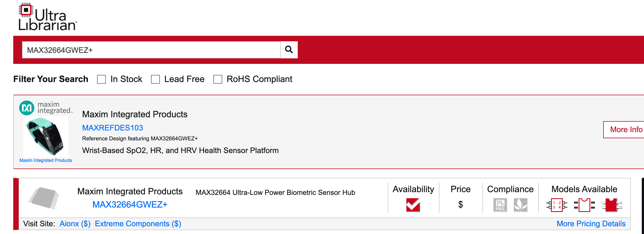The image size is (644, 234).
Task: Click the 3D model icon
Action: tap(612, 205)
